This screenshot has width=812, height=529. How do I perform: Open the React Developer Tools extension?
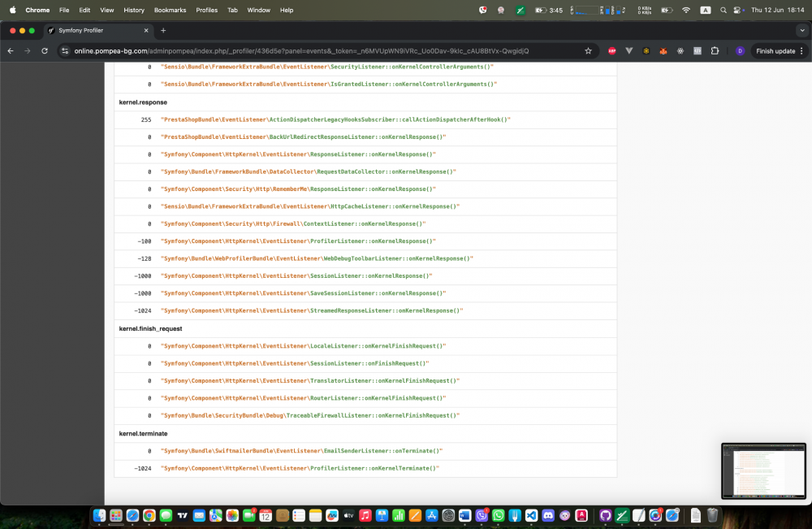pyautogui.click(x=679, y=50)
